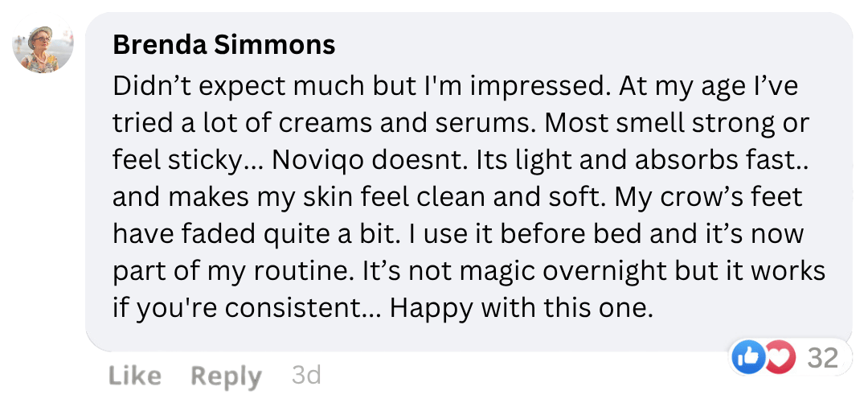View the 32 reactions count
The width and height of the screenshot is (868, 407).
[822, 358]
